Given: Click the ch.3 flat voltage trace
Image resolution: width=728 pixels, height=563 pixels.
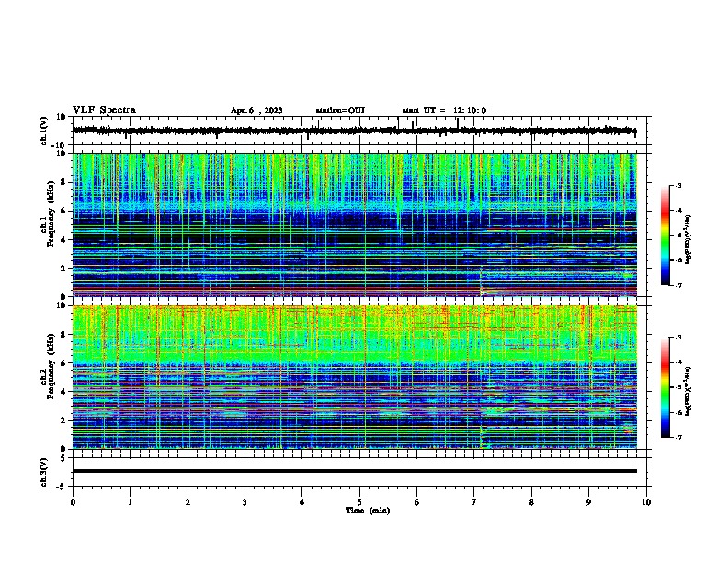Looking at the screenshot, I should click(x=355, y=471).
